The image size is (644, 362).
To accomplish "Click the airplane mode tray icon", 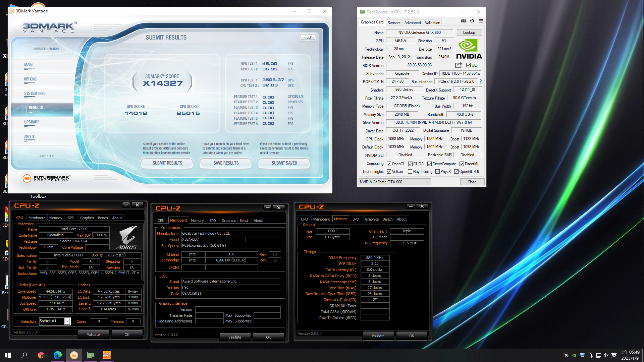I will pyautogui.click(x=566, y=355).
